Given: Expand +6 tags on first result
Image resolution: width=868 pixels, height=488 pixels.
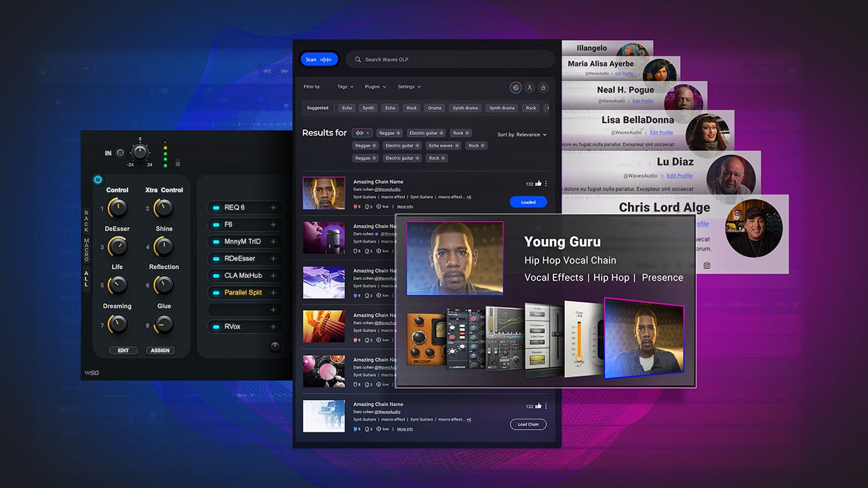Looking at the screenshot, I should tap(469, 197).
